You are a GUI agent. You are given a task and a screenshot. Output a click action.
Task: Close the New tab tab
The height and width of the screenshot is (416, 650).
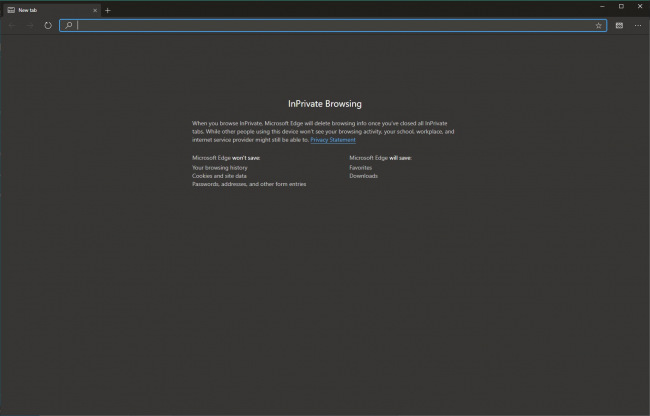(95, 10)
